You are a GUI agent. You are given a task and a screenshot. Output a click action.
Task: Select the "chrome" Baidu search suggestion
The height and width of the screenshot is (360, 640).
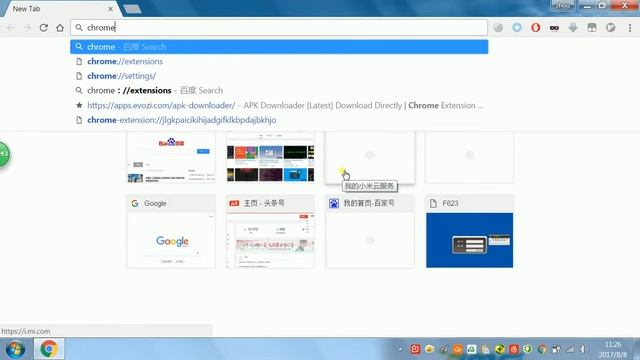[x=279, y=47]
